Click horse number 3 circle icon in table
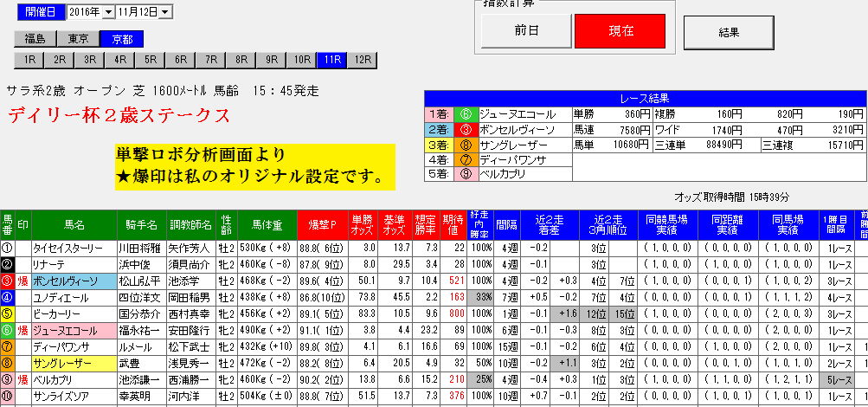Viewport: 868px width, 407px height. pos(7,281)
